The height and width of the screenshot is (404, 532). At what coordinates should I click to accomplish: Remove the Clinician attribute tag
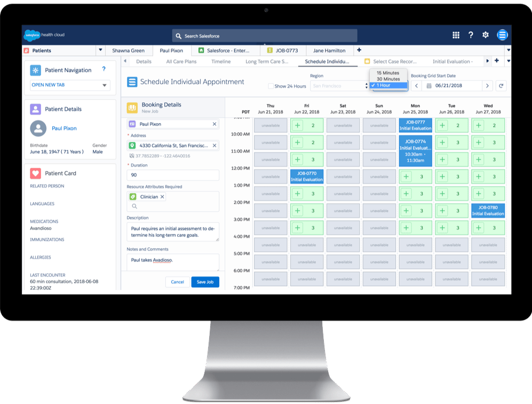pyautogui.click(x=162, y=197)
